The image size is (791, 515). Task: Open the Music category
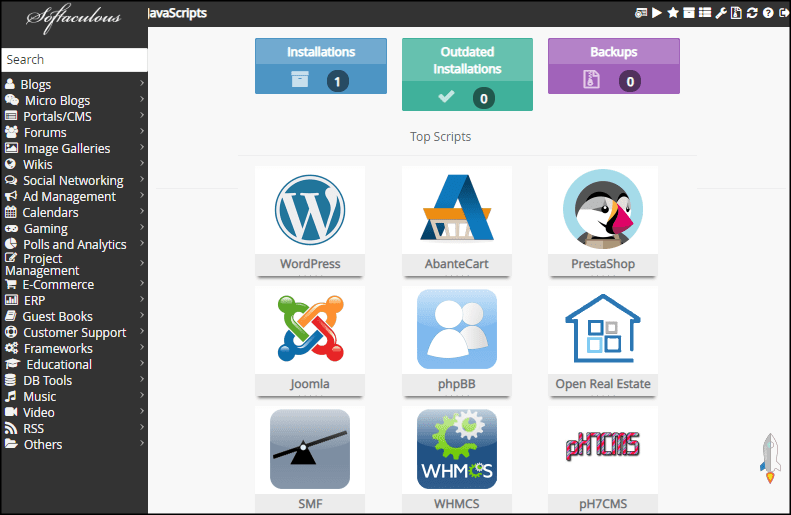(x=39, y=397)
